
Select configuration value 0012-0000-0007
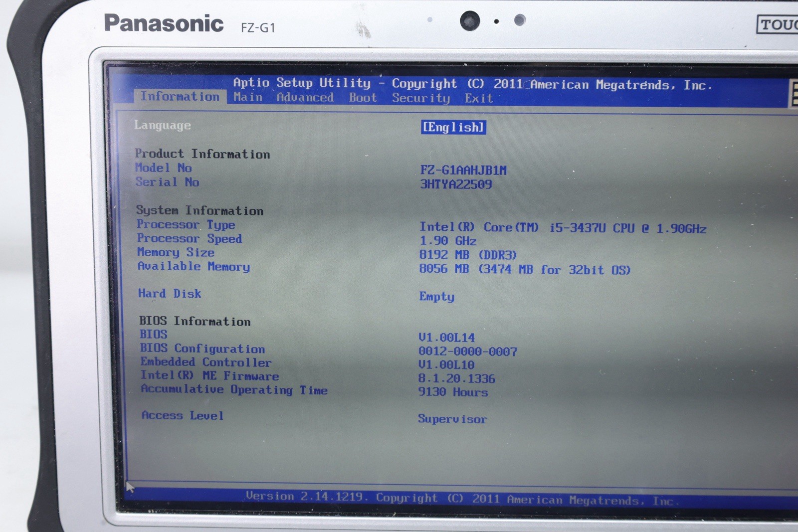click(468, 352)
